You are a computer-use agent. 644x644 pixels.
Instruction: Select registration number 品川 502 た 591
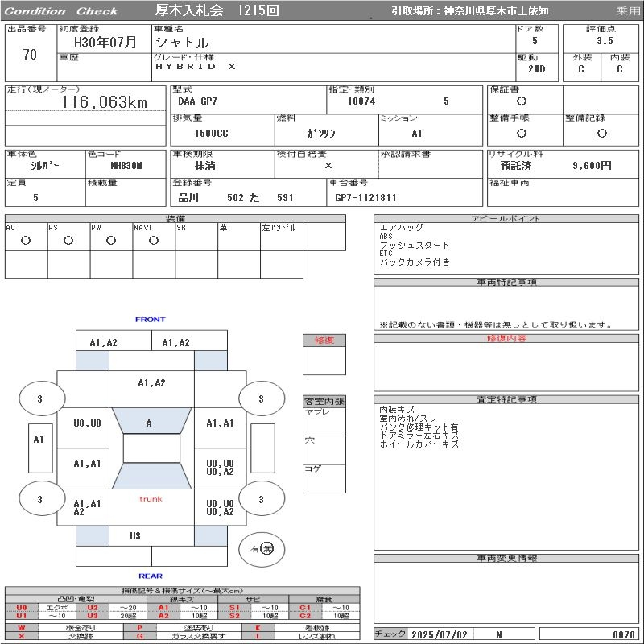click(x=236, y=197)
